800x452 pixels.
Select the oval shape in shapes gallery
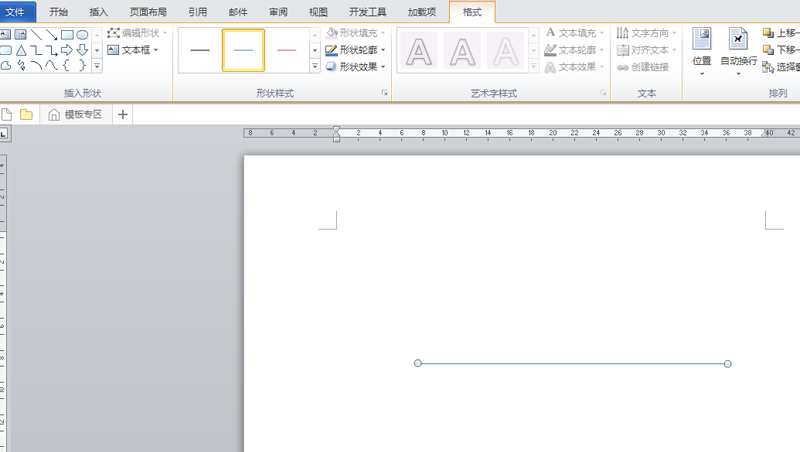tap(82, 34)
